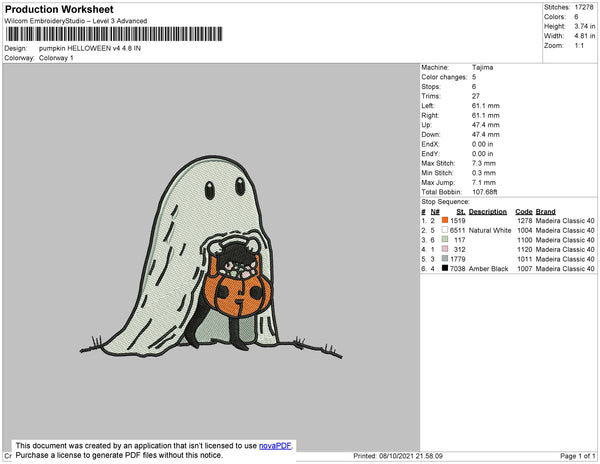Click the Left value 61.1 mm

tap(486, 106)
